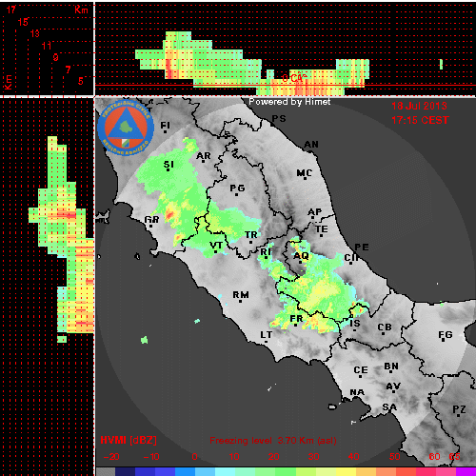Select the LT city label on map
This screenshot has width=476, height=476.
click(x=267, y=335)
